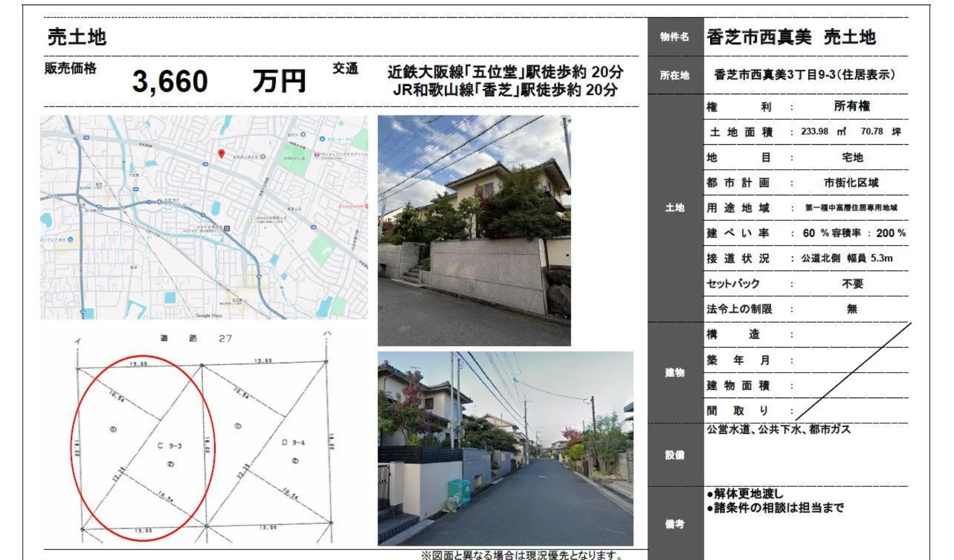
Task: Click the エコール・マミ place marker icon
Action: (322, 139)
